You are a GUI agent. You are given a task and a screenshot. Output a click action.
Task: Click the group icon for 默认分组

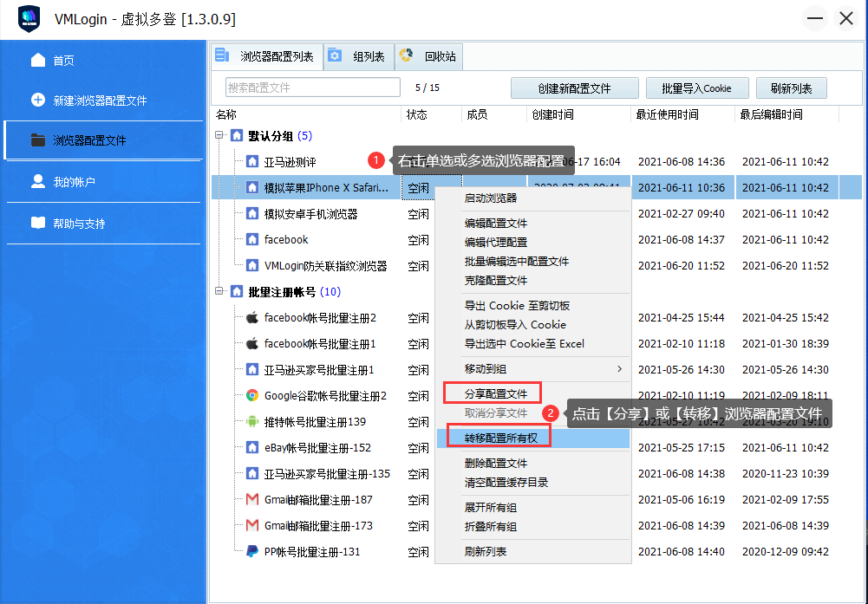[237, 135]
